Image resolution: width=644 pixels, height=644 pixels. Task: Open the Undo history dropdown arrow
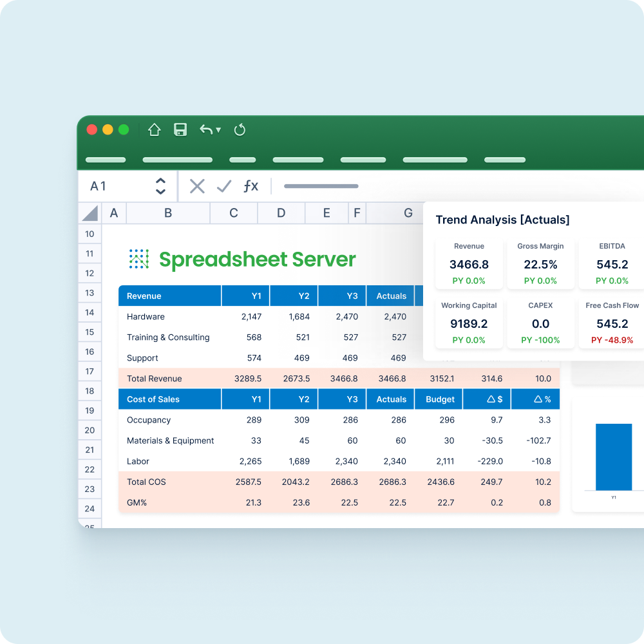(x=218, y=129)
